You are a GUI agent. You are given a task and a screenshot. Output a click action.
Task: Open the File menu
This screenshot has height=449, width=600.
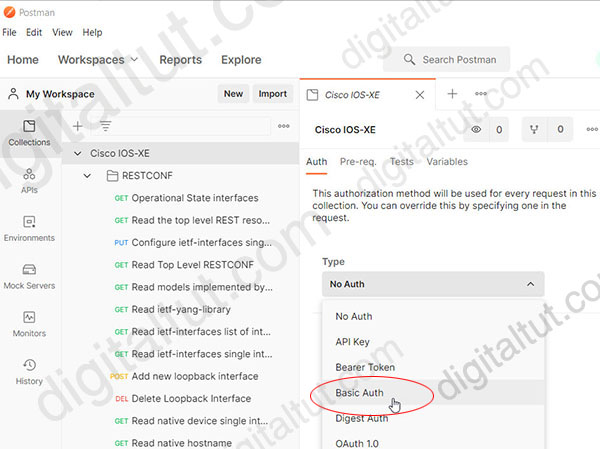point(9,33)
